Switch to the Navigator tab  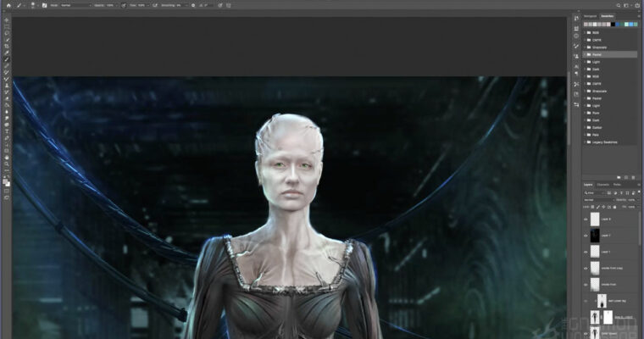coord(591,16)
